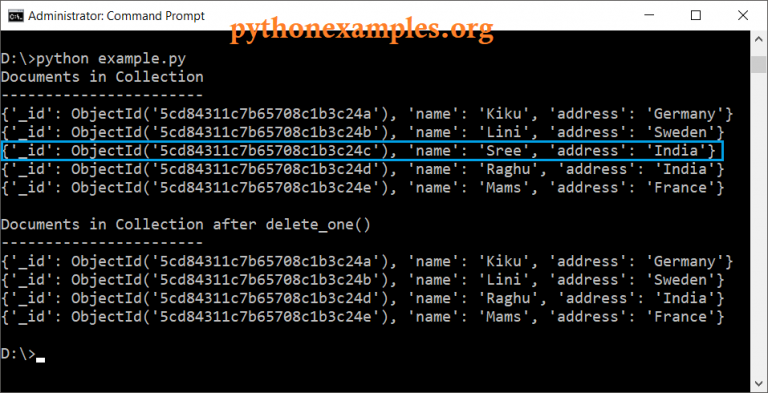Maximize the Command Prompt window
The image size is (768, 393).
click(696, 16)
